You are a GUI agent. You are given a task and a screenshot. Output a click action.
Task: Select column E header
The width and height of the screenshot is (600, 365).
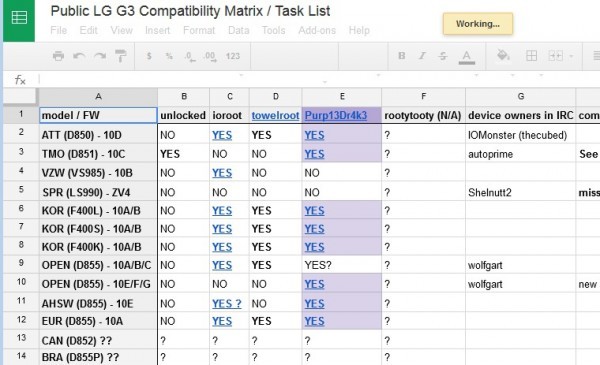tap(342, 96)
